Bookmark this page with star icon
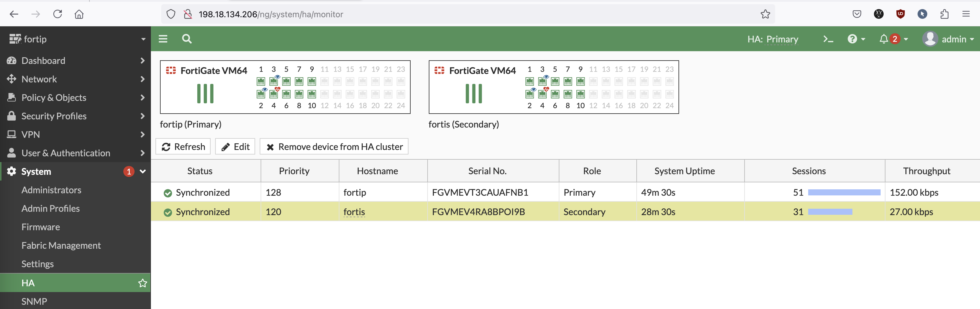This screenshot has width=980, height=309. (765, 15)
